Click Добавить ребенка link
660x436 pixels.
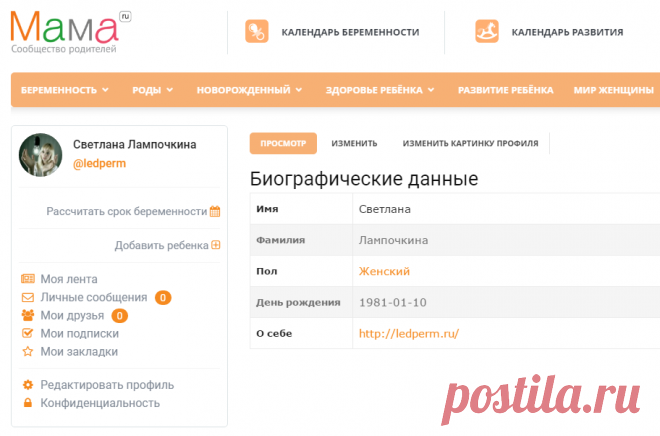pyautogui.click(x=162, y=245)
